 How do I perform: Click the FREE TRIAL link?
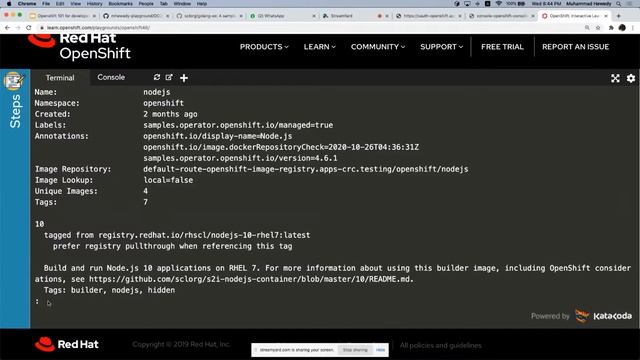tap(502, 47)
